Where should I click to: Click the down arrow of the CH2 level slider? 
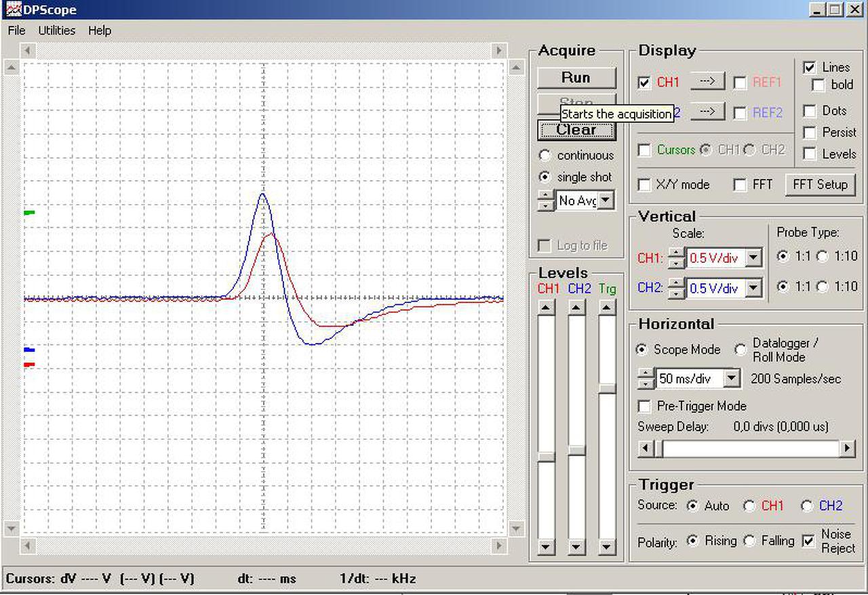coord(576,546)
